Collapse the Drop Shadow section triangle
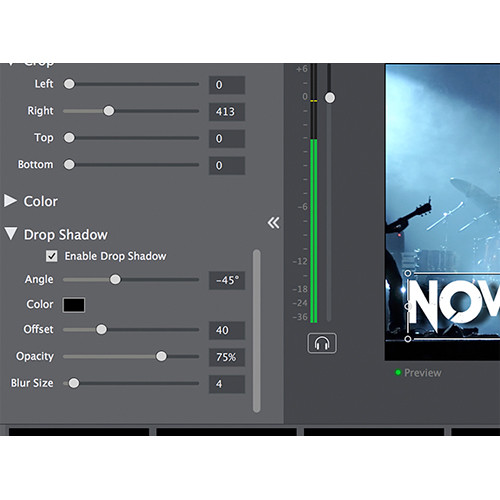Viewport: 500px width, 500px height. click(11, 234)
